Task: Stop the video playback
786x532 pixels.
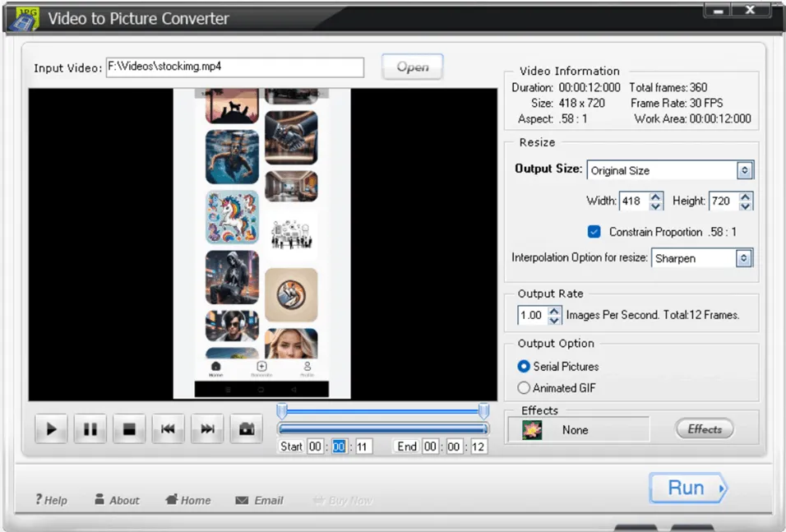Action: pyautogui.click(x=129, y=428)
